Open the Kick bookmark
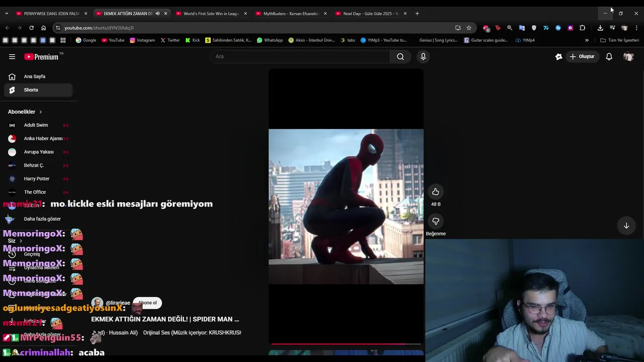644x362 pixels. point(192,40)
